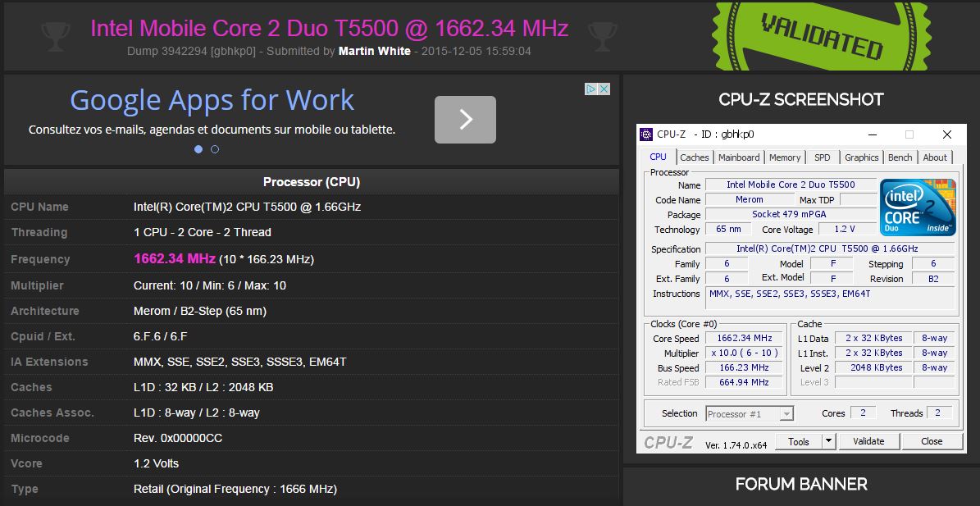
Task: Click the CPU-Z app icon in title bar
Action: (646, 134)
